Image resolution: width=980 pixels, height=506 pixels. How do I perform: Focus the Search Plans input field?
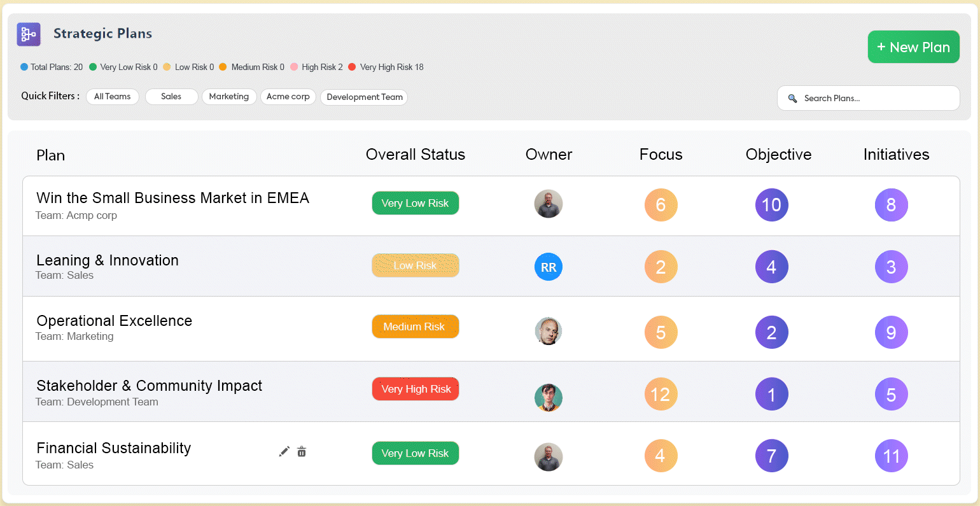pos(876,99)
